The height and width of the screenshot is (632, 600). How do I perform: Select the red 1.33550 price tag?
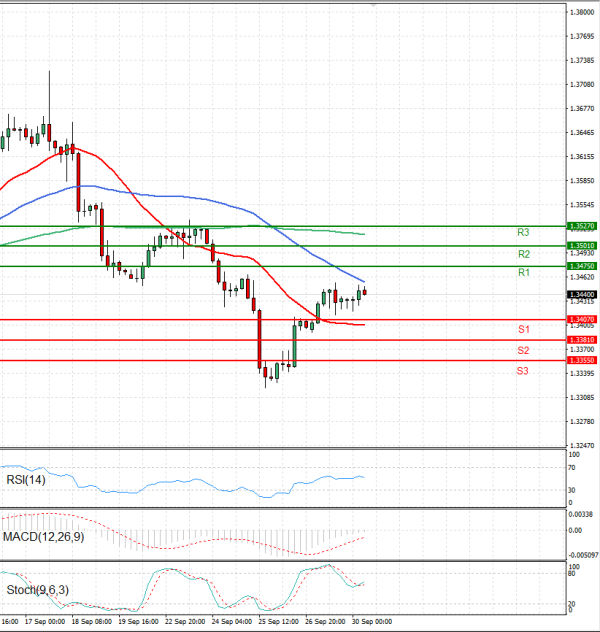(x=582, y=359)
